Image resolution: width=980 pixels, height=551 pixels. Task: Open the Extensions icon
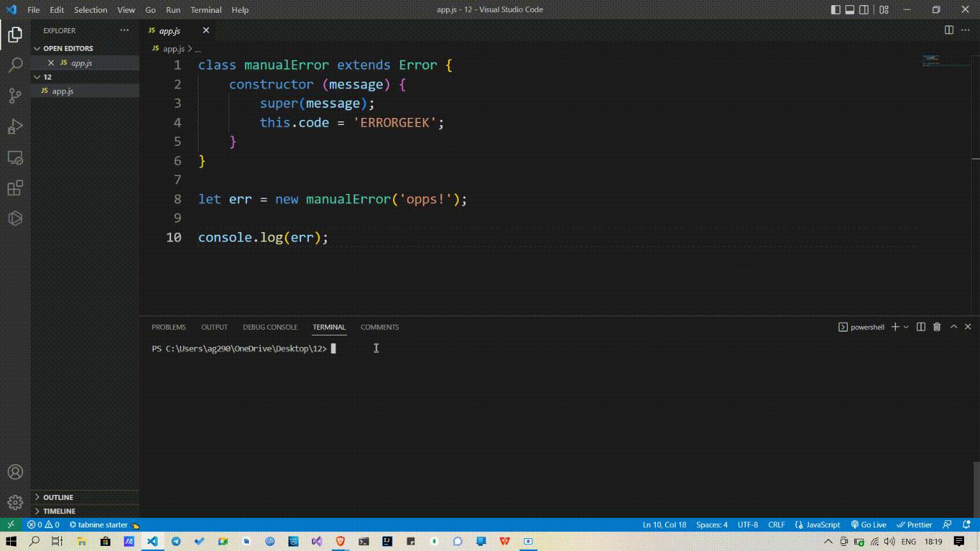click(15, 187)
